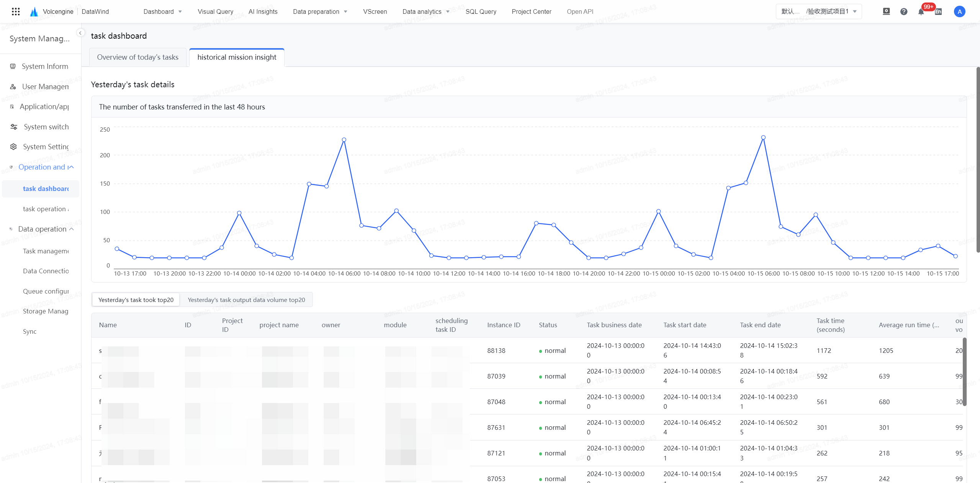Open Visual Query from the top menu

215,11
